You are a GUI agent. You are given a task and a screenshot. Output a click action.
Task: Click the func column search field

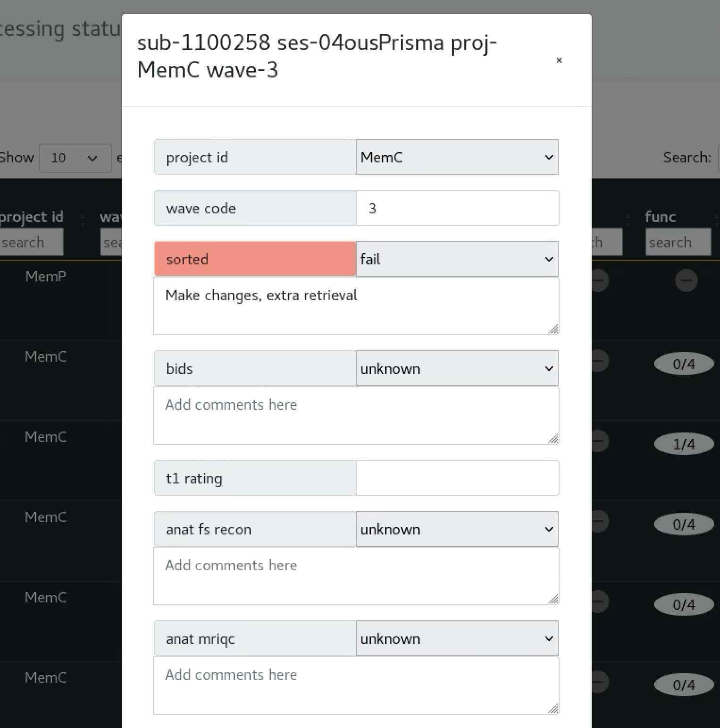[x=678, y=242]
